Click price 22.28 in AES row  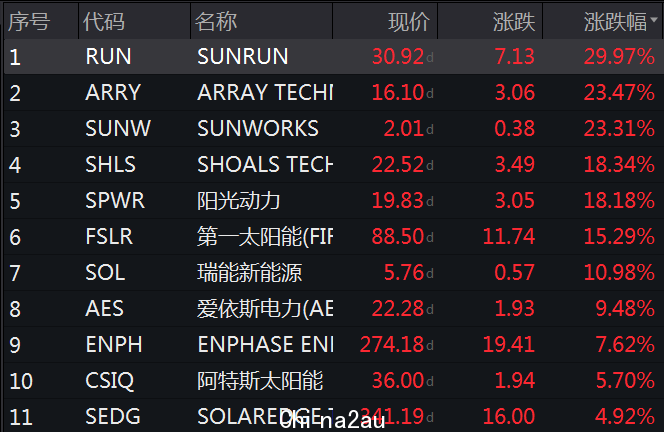[398, 308]
